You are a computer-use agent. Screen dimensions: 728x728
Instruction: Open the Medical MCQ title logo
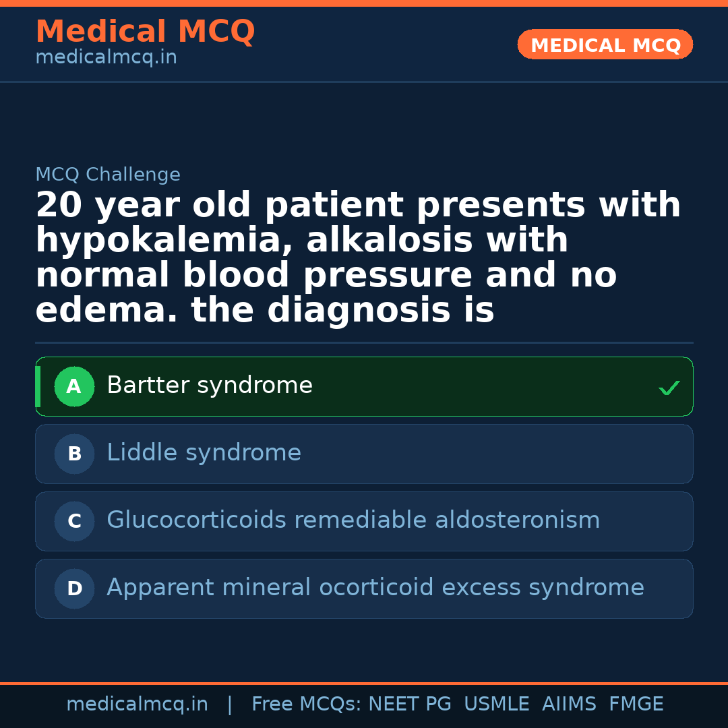(x=145, y=32)
